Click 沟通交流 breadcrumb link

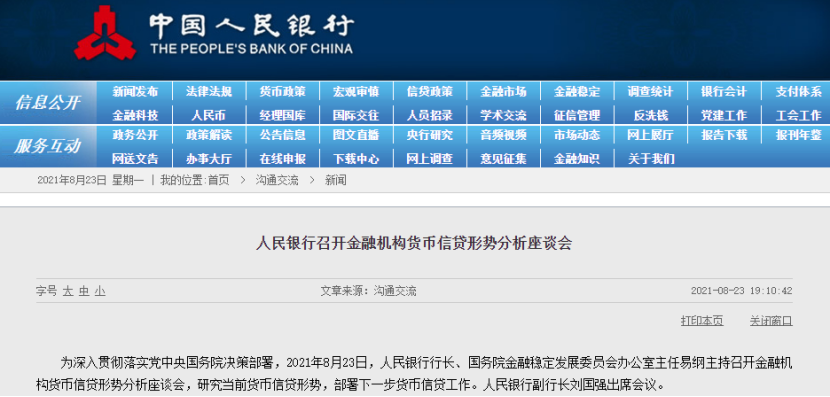point(277,181)
